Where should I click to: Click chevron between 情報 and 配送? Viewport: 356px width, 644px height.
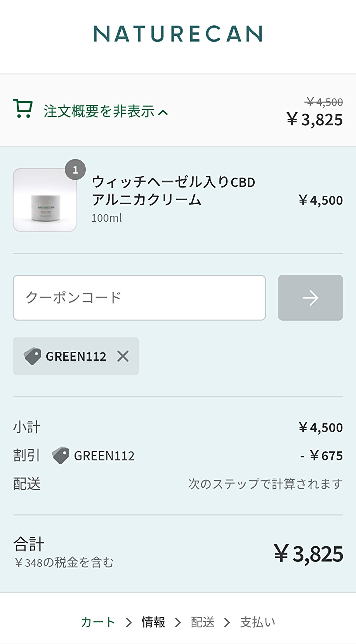click(x=178, y=623)
